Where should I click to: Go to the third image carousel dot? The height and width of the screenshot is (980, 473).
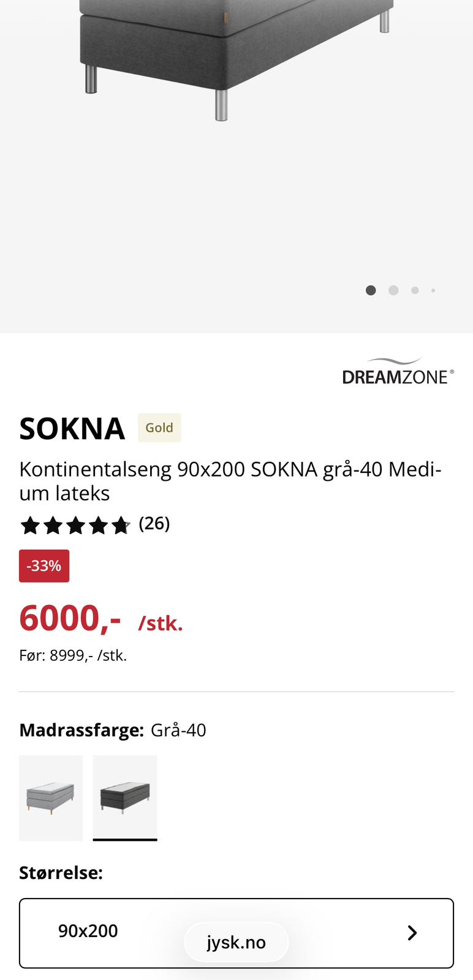(x=415, y=290)
